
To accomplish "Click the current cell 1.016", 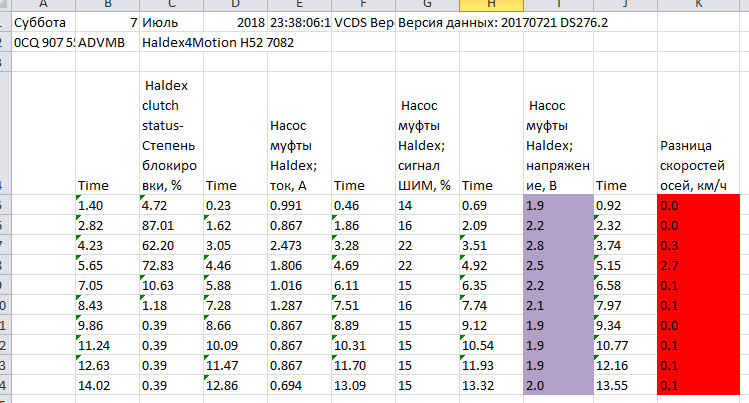I will 300,285.
